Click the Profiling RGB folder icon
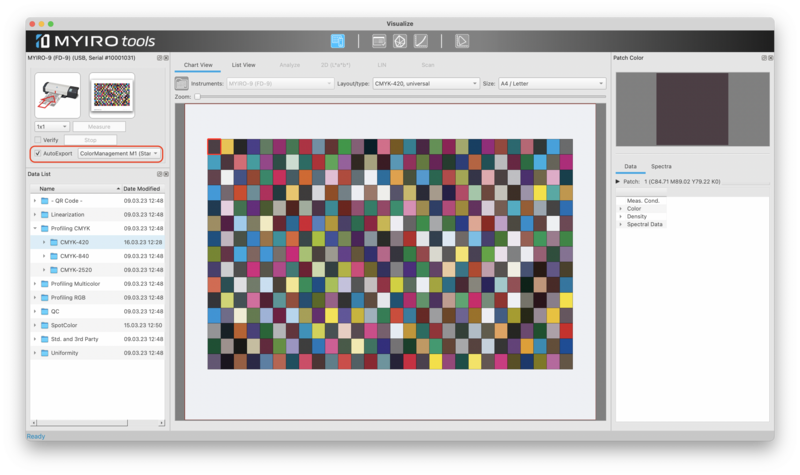The image size is (800, 475). point(44,297)
